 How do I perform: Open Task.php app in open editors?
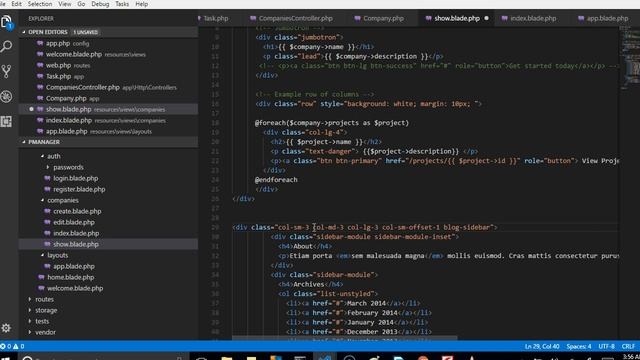tap(108, 76)
